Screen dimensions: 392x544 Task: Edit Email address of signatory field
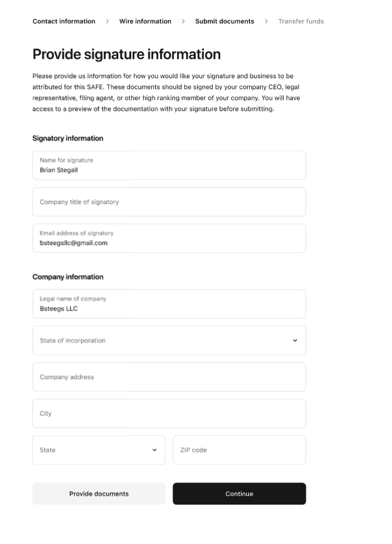pyautogui.click(x=169, y=238)
